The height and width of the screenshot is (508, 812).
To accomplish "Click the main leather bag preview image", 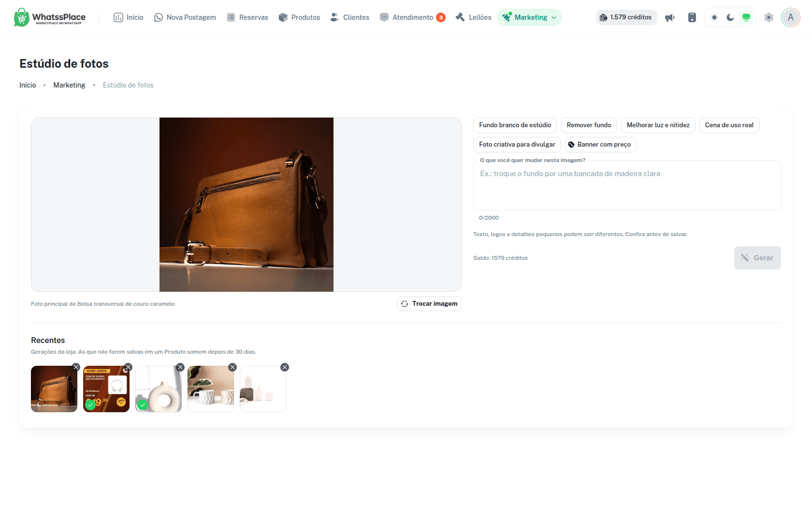I will (246, 205).
